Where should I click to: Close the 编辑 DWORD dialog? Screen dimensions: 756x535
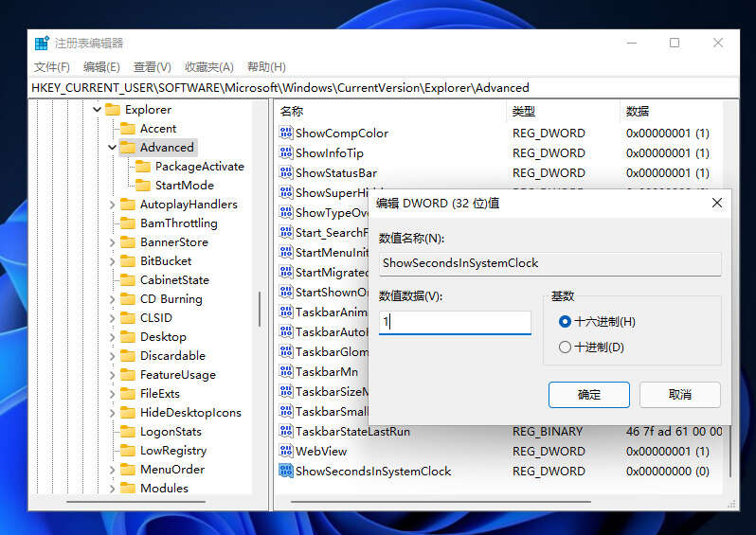(x=717, y=203)
